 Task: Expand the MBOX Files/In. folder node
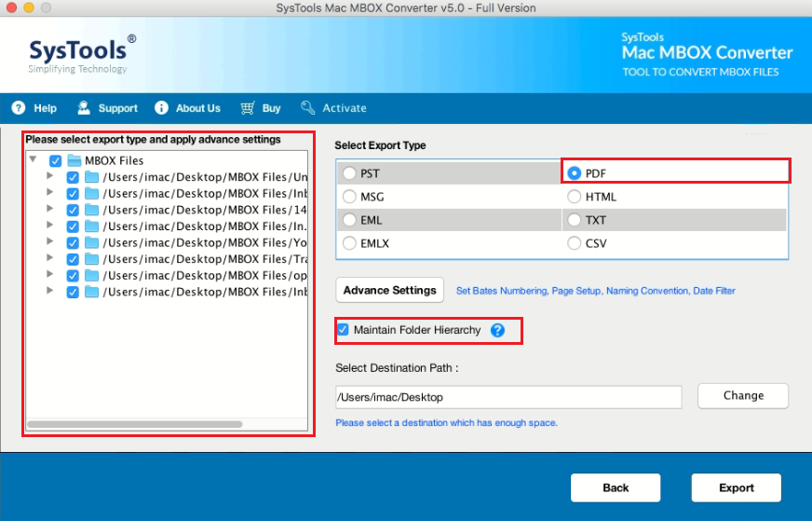click(49, 225)
